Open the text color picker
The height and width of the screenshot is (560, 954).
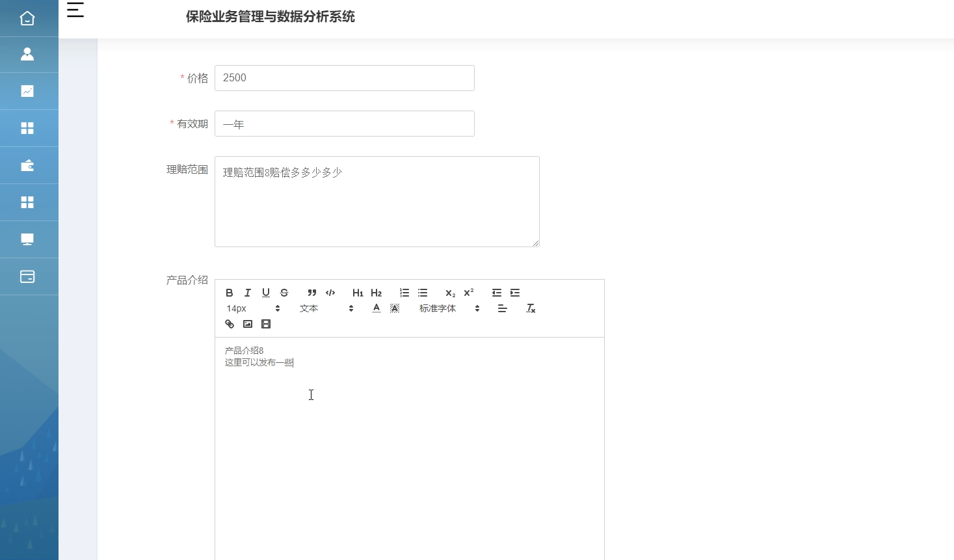(x=377, y=308)
